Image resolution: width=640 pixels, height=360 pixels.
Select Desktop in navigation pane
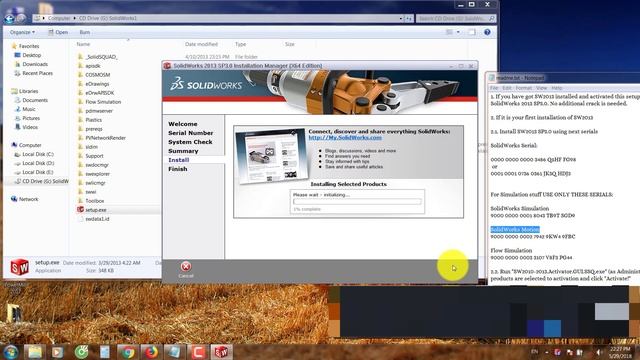31,55
